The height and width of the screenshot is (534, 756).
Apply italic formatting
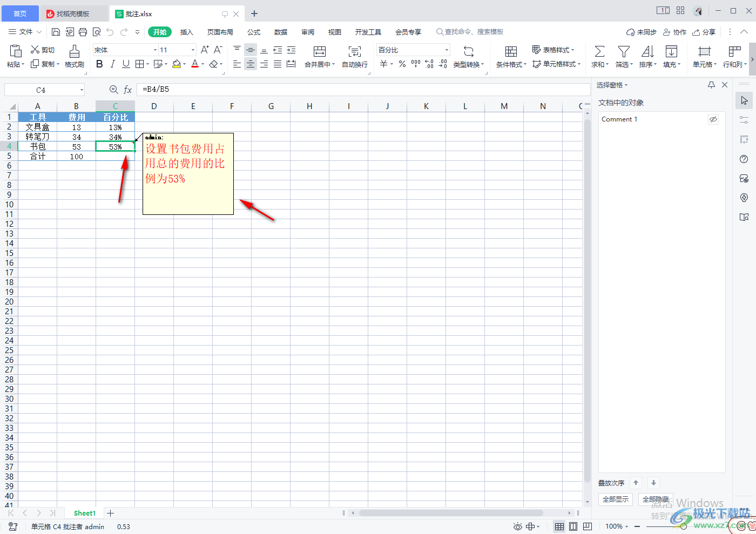[x=112, y=64]
